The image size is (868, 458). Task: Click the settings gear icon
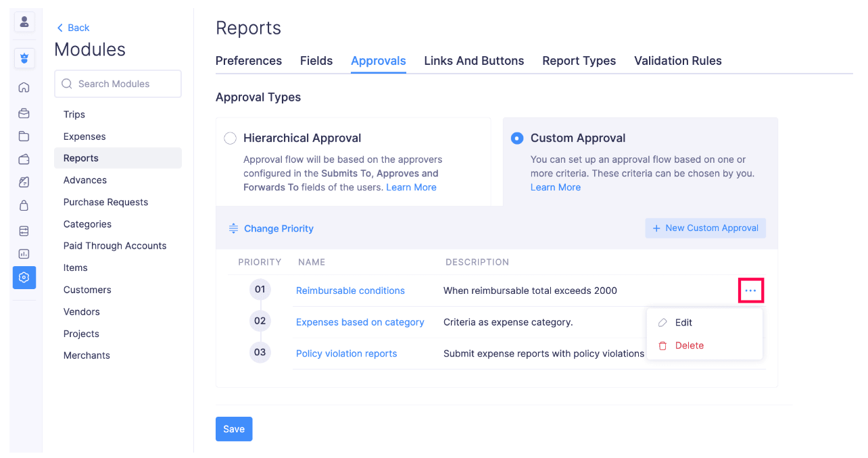[24, 278]
